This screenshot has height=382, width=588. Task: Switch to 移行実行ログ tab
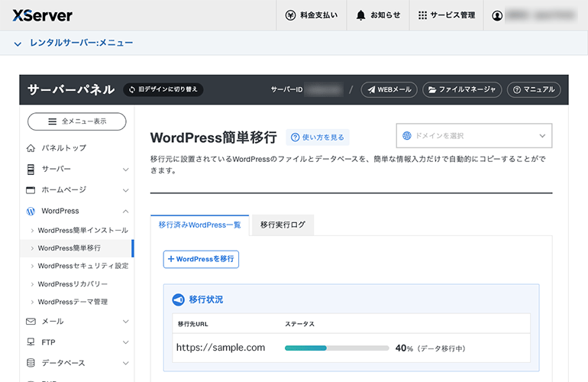pyautogui.click(x=283, y=225)
